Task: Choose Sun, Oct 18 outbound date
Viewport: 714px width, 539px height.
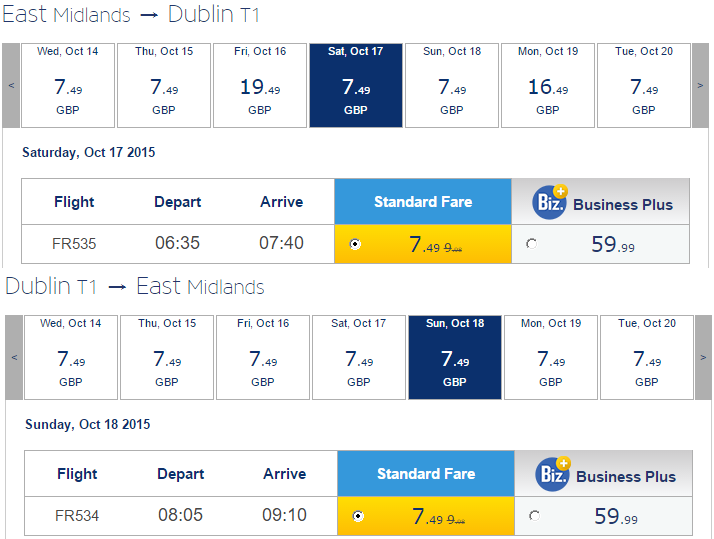Action: click(452, 85)
